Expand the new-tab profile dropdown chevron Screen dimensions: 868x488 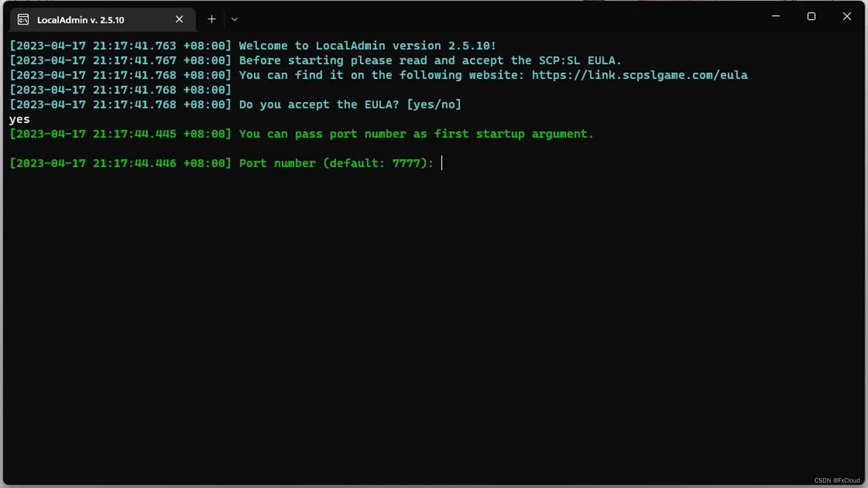coord(234,19)
